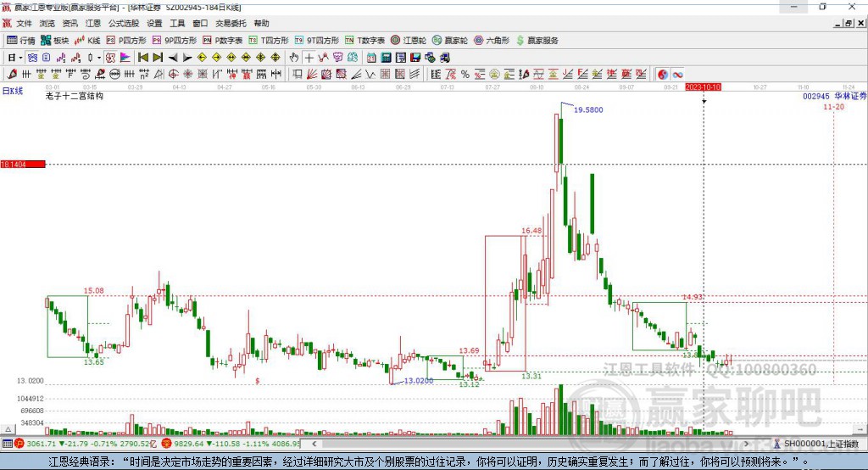Click the 19.5800 high price label
The width and height of the screenshot is (868, 470).
pos(588,109)
